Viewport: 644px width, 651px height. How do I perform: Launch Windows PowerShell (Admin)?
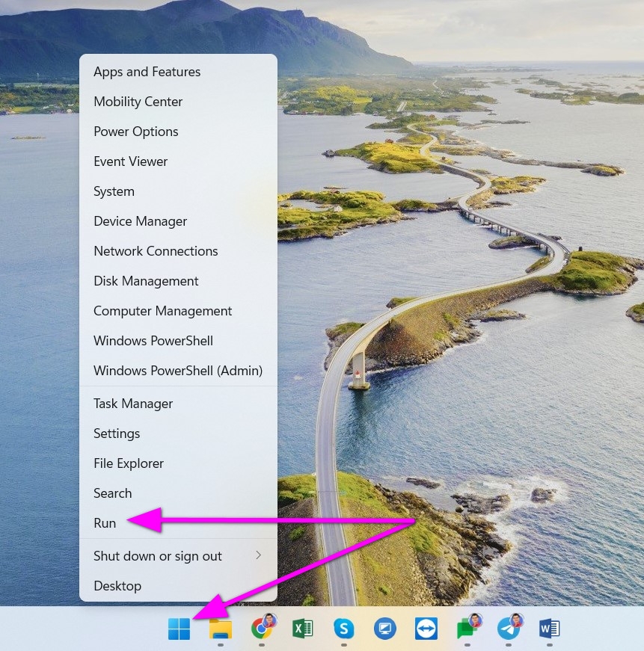tap(177, 371)
